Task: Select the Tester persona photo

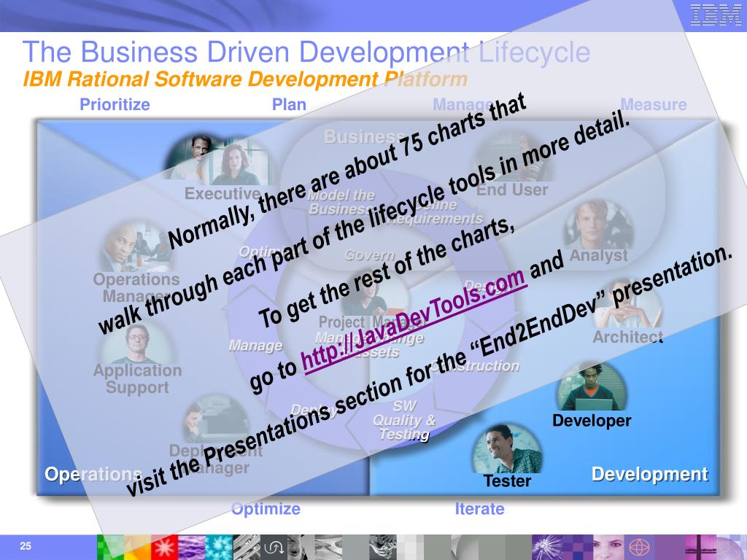Action: [507, 448]
